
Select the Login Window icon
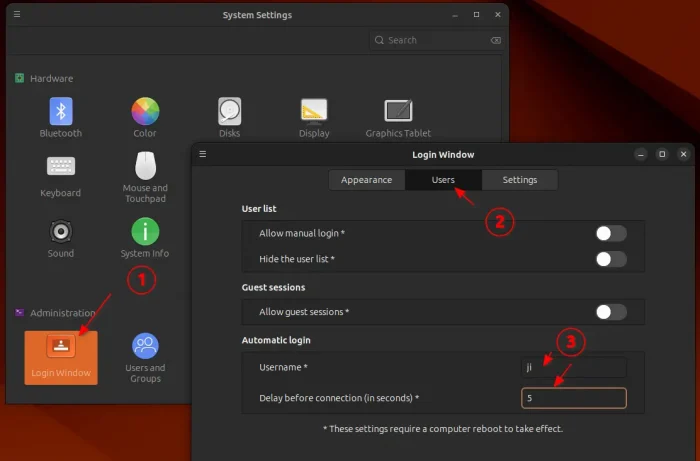(x=61, y=356)
